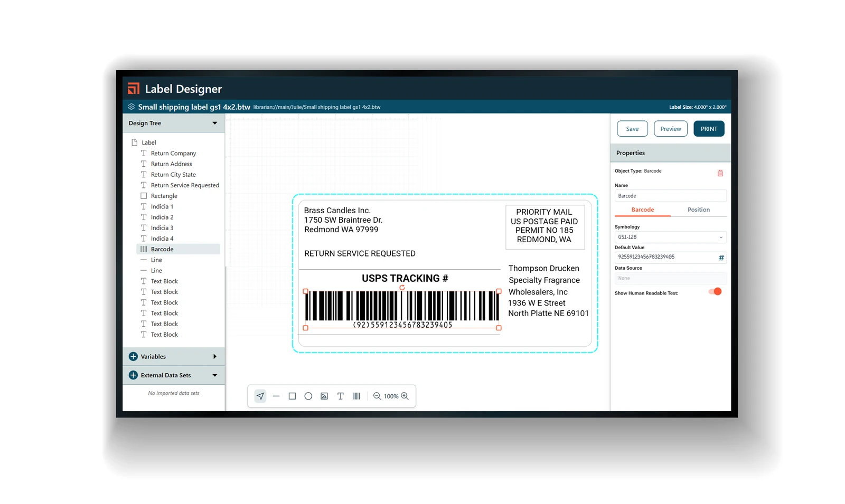Click the Variables section header label
Viewport: 845px width, 504px height.
153,356
